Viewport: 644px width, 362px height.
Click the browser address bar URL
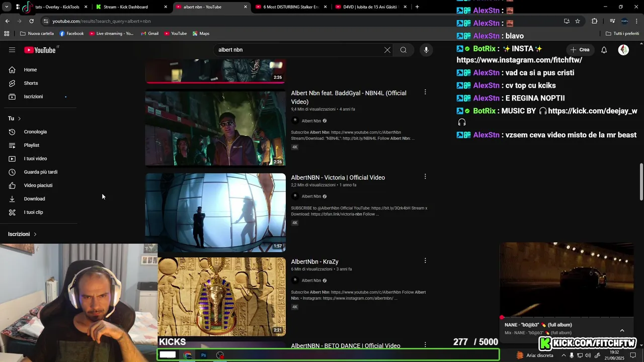coord(101,21)
